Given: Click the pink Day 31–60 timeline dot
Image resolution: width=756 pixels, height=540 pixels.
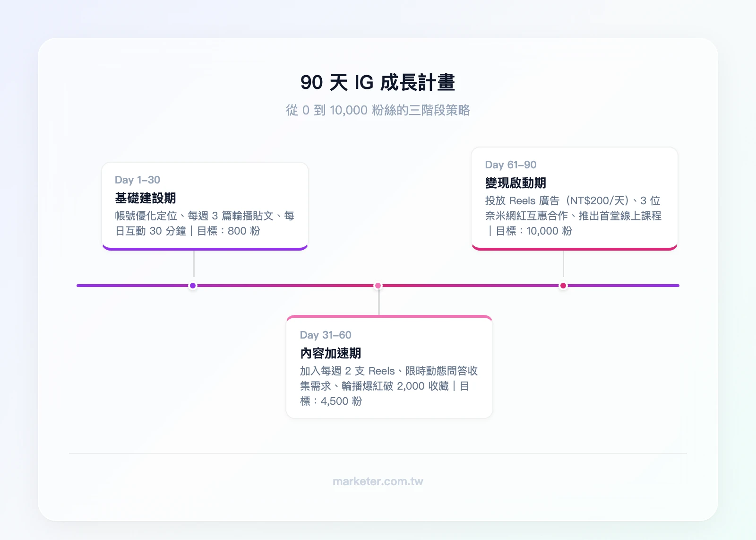Looking at the screenshot, I should click(378, 286).
